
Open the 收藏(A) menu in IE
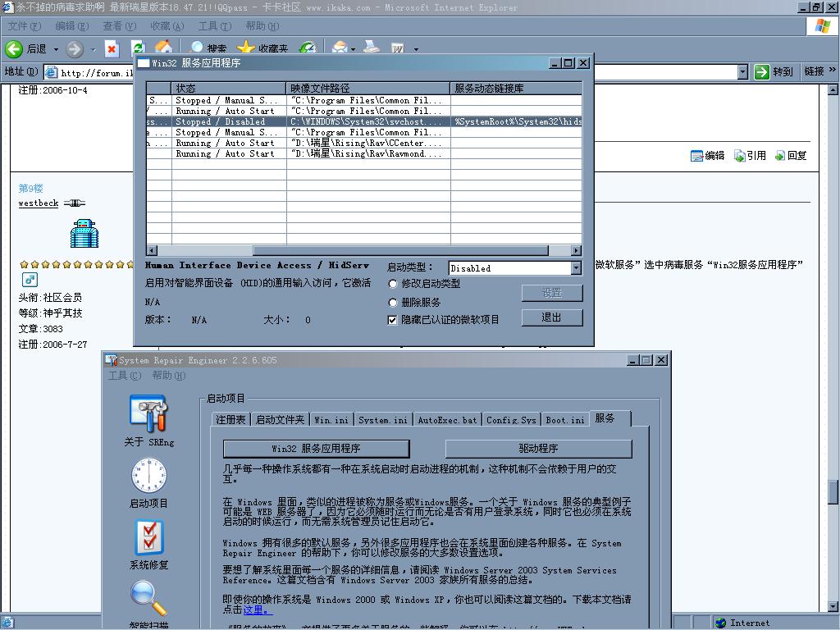tap(167, 25)
